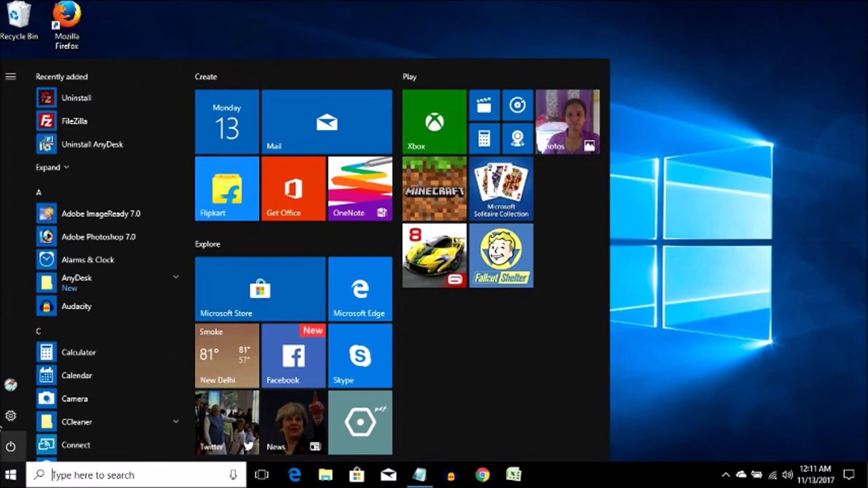Open the Monday 13 calendar tile
The width and height of the screenshot is (868, 488).
pyautogui.click(x=227, y=122)
